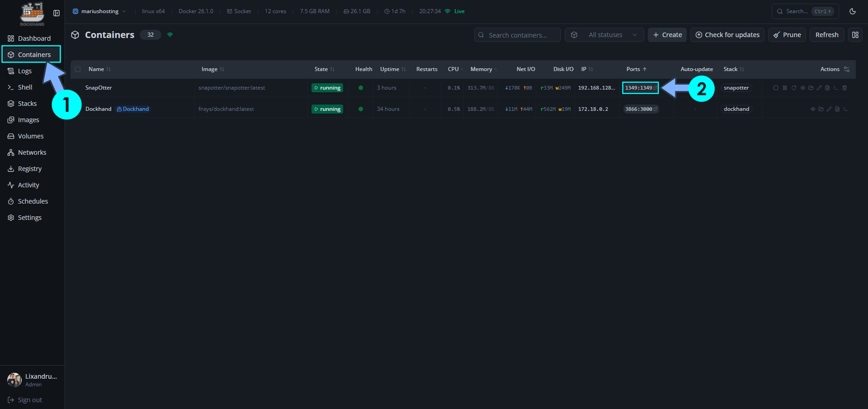This screenshot has width=868, height=409.
Task: Click the fnsys/dockhand:latest image text
Action: [x=226, y=109]
